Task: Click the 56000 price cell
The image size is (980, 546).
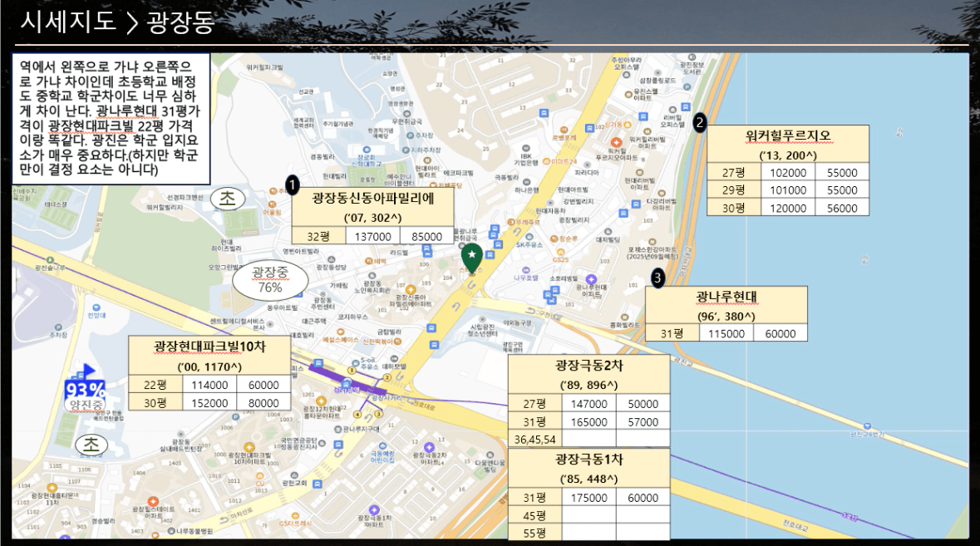Action: click(842, 208)
